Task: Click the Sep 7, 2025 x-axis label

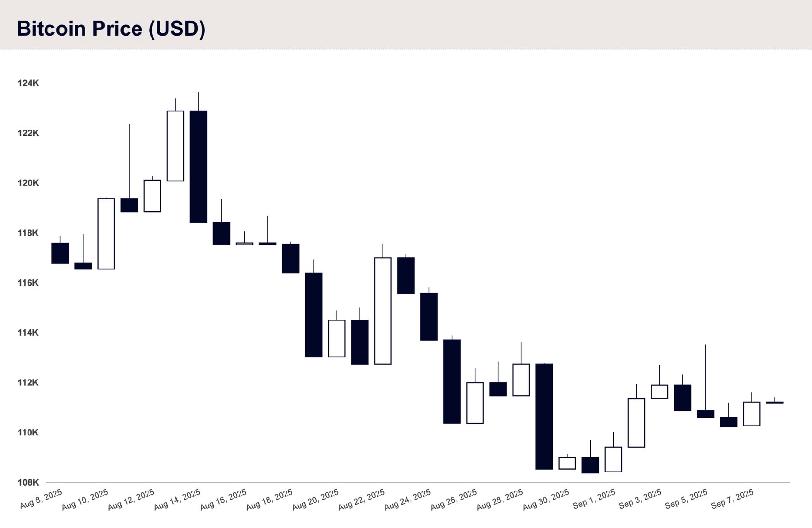Action: 733,499
